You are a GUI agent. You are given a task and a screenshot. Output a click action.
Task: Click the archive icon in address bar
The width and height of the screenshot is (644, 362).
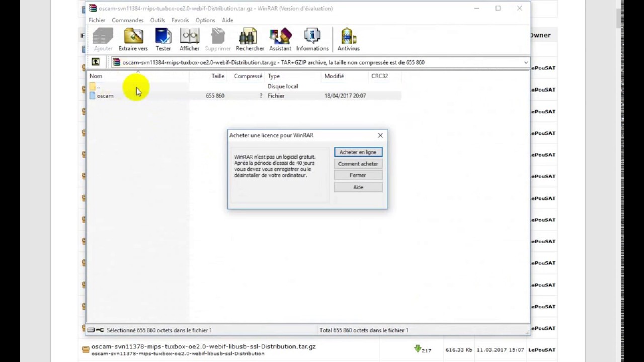(x=116, y=62)
